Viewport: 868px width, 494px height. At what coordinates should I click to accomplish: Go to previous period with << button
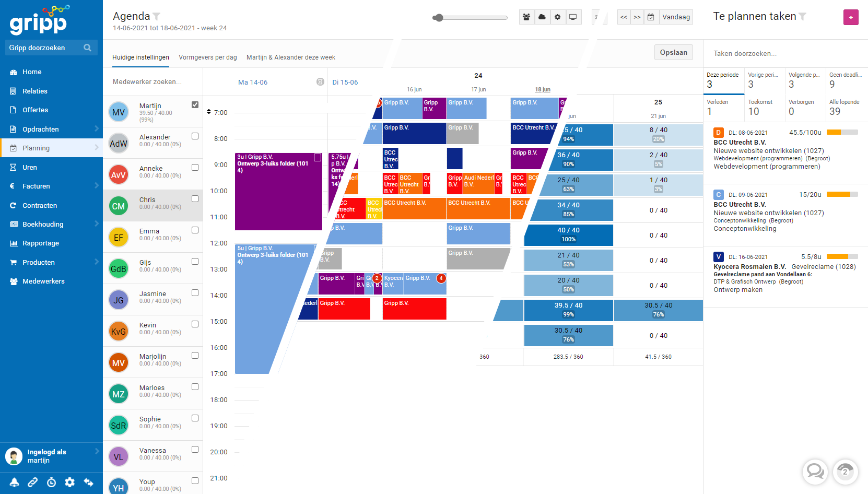click(x=624, y=17)
